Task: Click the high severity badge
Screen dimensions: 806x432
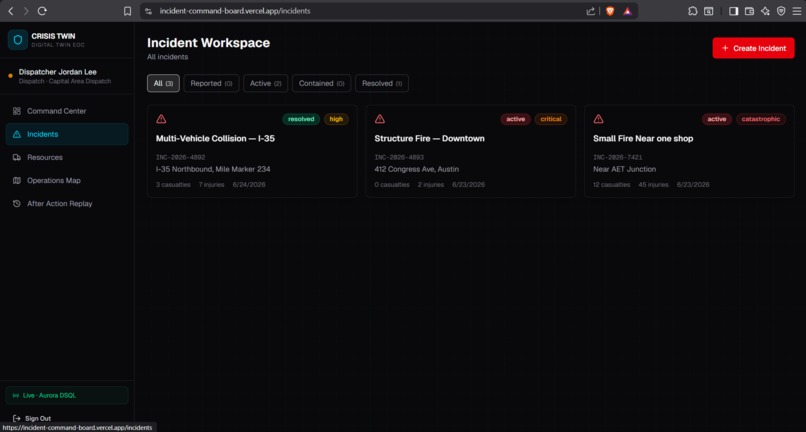Action: pyautogui.click(x=336, y=119)
